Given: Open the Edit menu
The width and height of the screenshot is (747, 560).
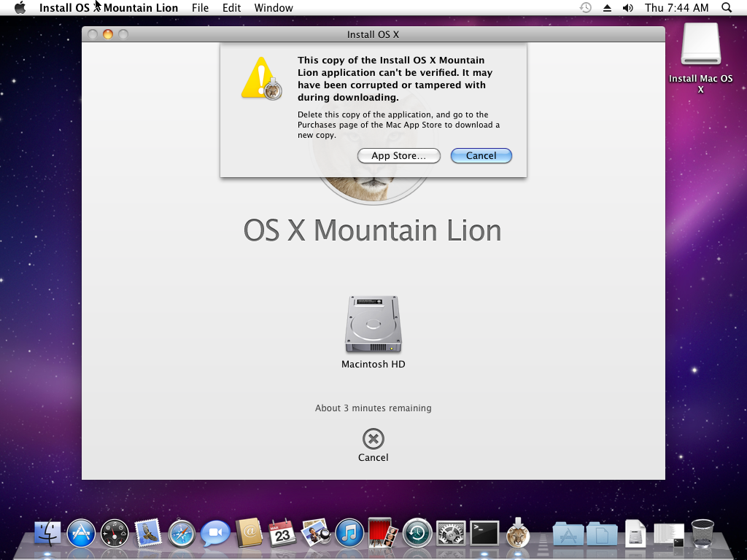Looking at the screenshot, I should point(231,7).
